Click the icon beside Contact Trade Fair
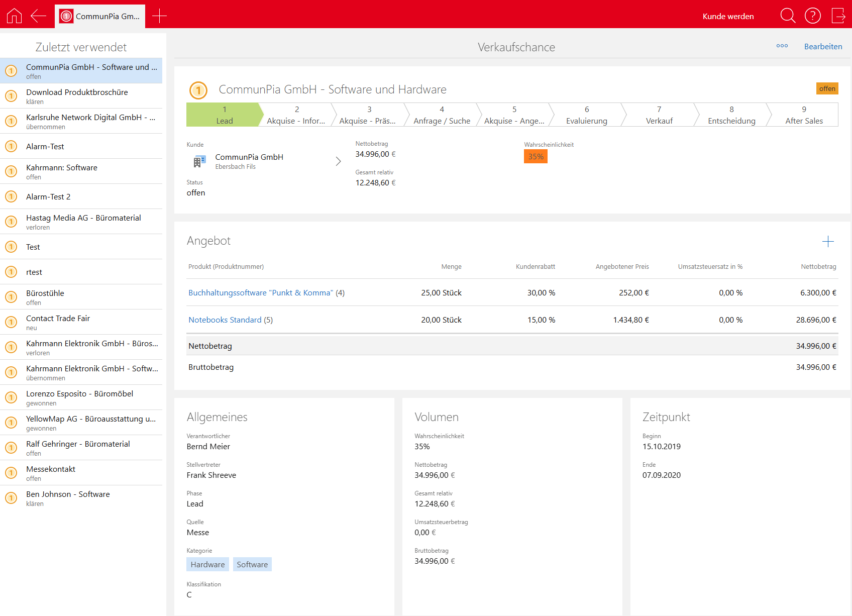 click(11, 322)
